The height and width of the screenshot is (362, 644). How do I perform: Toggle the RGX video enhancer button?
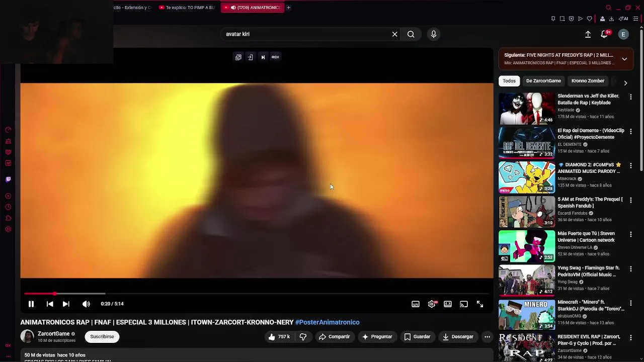(275, 57)
